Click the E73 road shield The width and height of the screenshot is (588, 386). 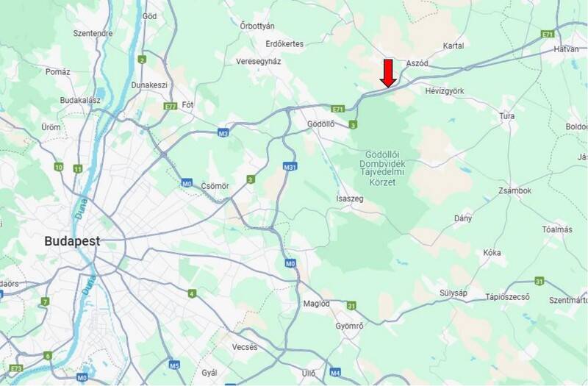click(16, 368)
